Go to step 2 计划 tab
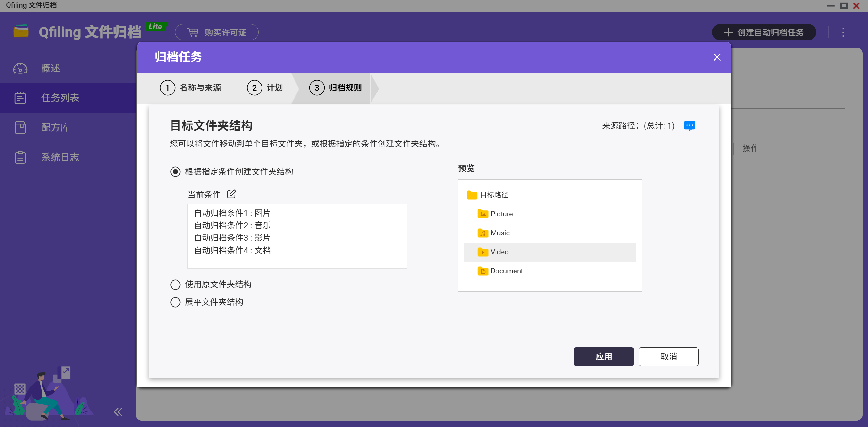Screen dimensions: 868x427 (x=265, y=88)
